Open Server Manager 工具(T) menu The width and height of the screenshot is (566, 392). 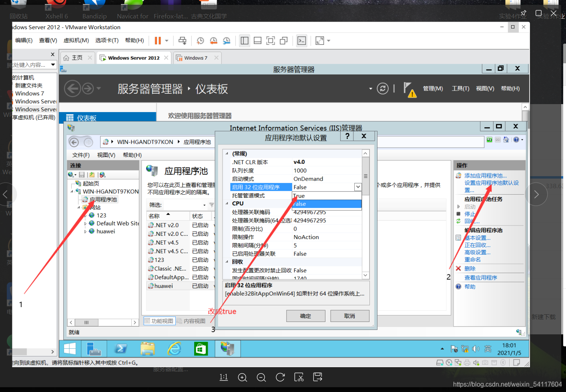tap(460, 88)
